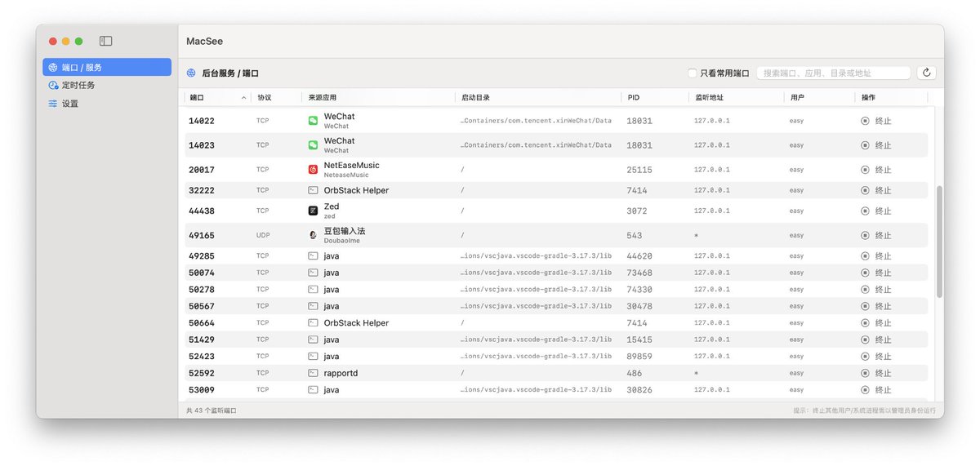The image size is (980, 466).
Task: Sort by the 来源应用 column header
Action: pos(321,97)
